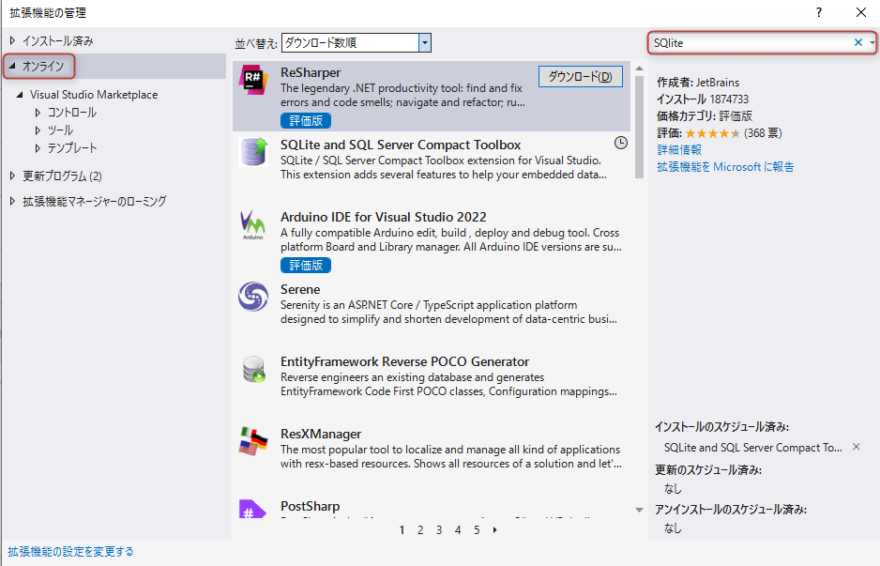Click the clock icon on SQLite Toolbox row
Image resolution: width=880 pixels, height=566 pixels.
point(621,142)
